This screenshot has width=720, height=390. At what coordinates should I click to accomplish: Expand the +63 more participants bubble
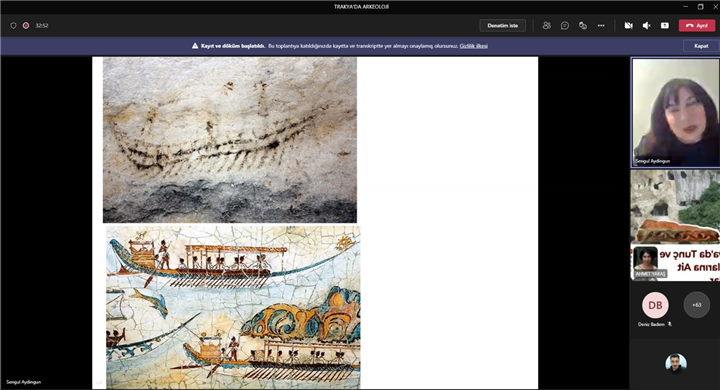697,305
